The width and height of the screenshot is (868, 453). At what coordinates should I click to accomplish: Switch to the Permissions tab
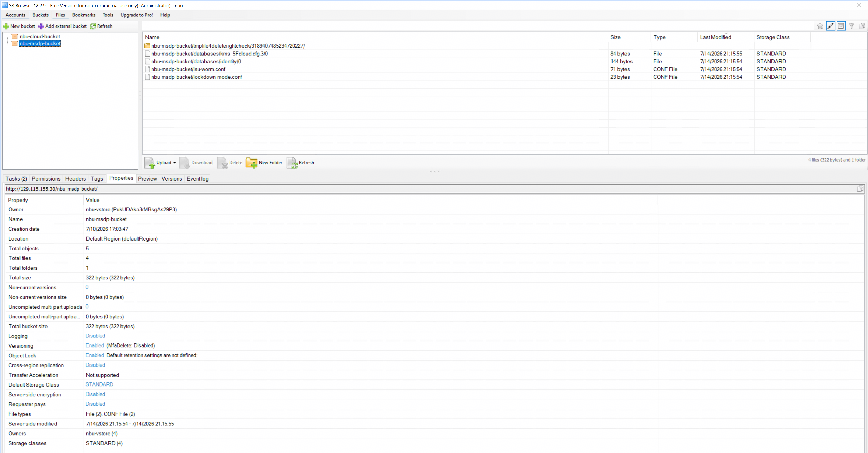[x=46, y=179]
